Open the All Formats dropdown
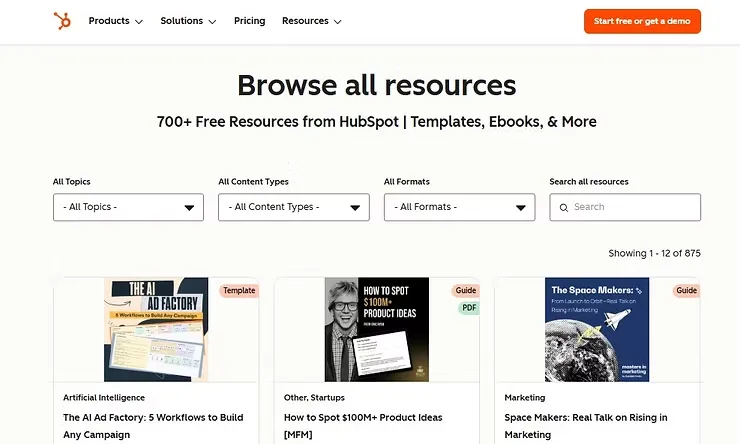The width and height of the screenshot is (740, 444). (x=459, y=207)
